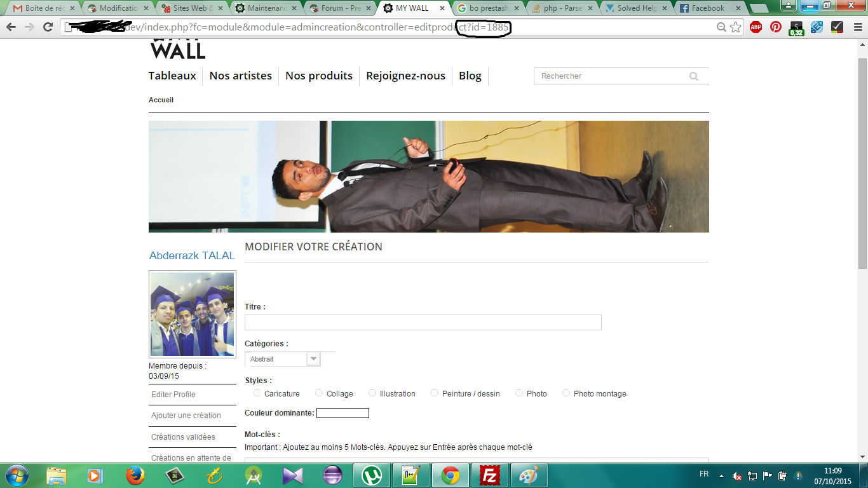The width and height of the screenshot is (868, 488).
Task: Open the Blog menu item
Action: pyautogui.click(x=470, y=76)
